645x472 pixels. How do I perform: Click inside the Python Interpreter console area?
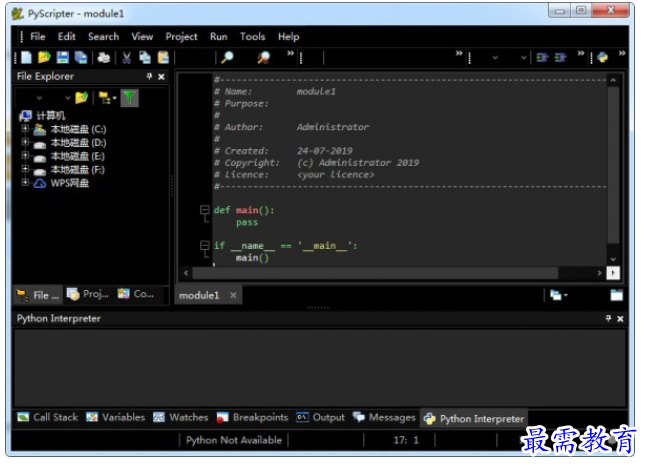[x=320, y=368]
